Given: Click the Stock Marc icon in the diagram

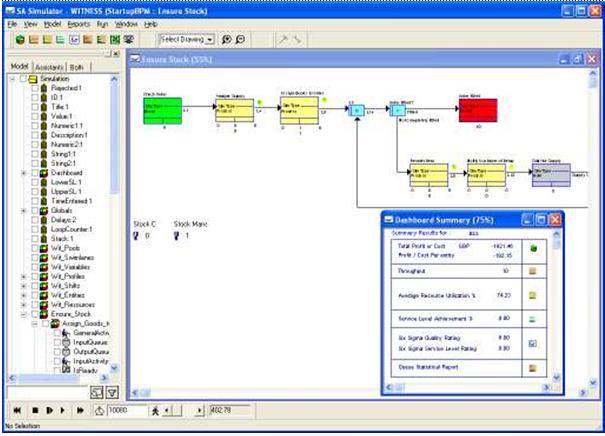Looking at the screenshot, I should click(176, 236).
